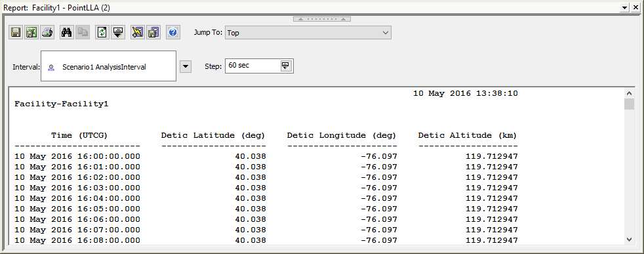Click the report scrollbar up arrow

coord(629,93)
